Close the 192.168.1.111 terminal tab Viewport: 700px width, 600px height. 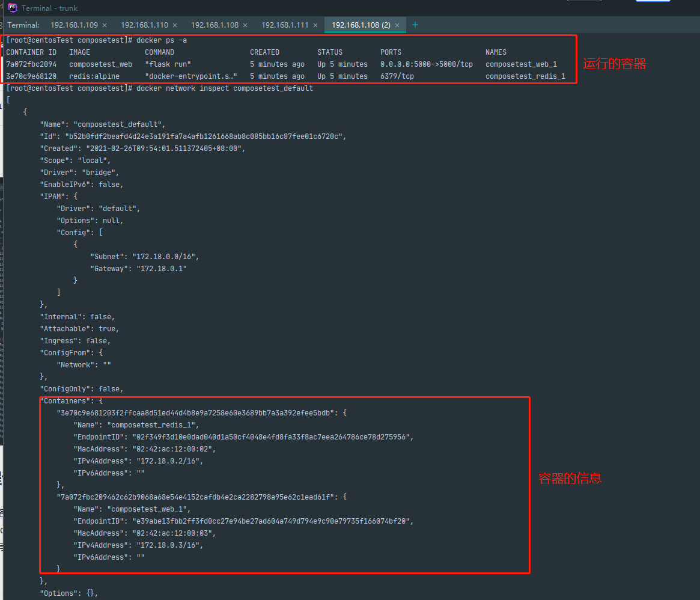point(315,25)
